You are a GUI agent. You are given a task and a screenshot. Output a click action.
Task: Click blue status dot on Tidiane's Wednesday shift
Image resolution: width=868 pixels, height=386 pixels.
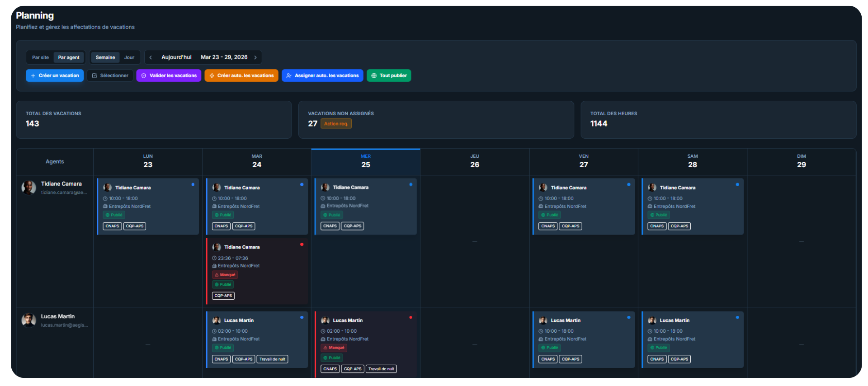[411, 184]
